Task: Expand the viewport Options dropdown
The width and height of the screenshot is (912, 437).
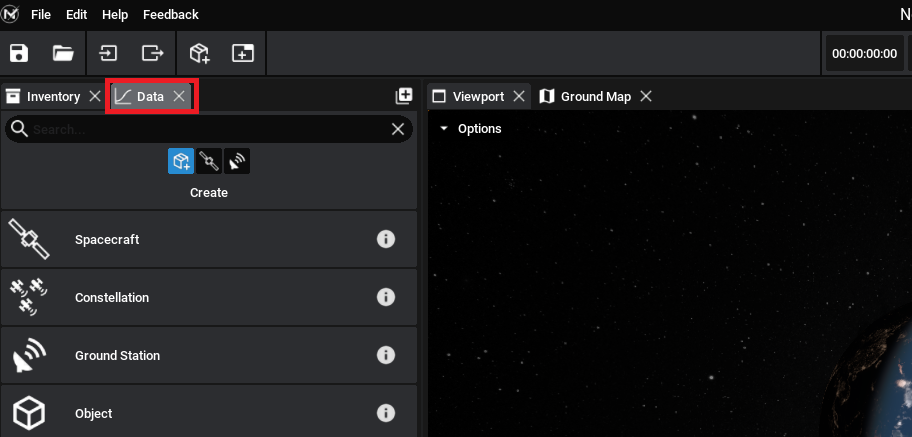Action: [470, 129]
